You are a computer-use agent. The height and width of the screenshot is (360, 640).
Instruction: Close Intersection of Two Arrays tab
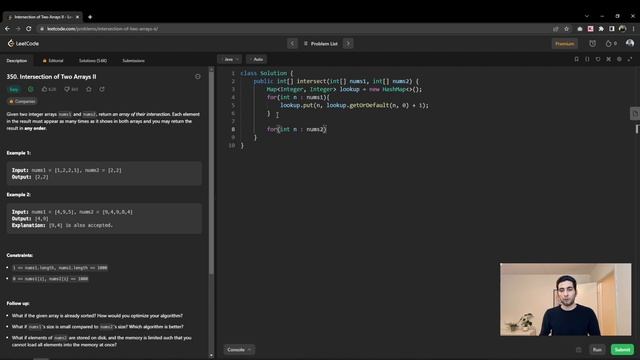point(77,17)
